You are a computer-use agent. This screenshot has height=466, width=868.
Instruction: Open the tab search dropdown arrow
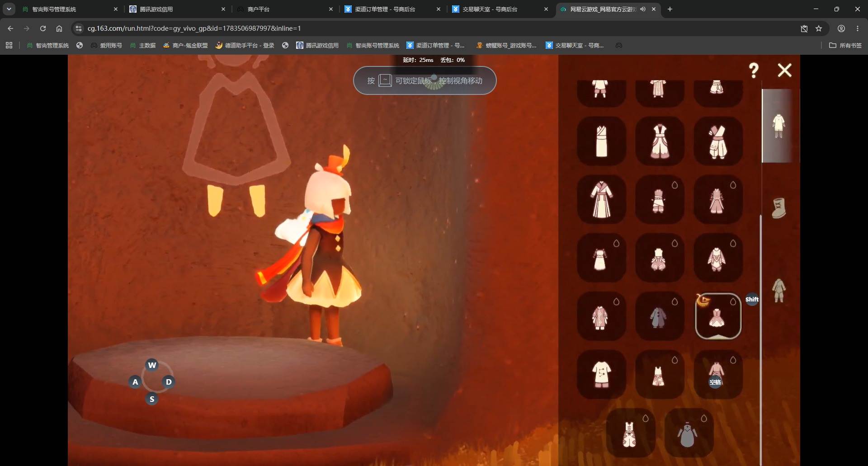(x=9, y=9)
